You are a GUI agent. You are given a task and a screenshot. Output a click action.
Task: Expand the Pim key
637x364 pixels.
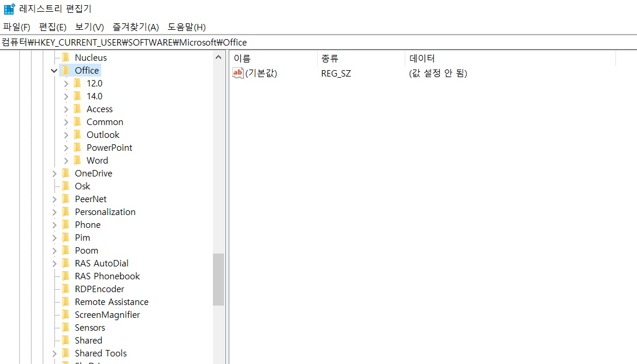54,238
